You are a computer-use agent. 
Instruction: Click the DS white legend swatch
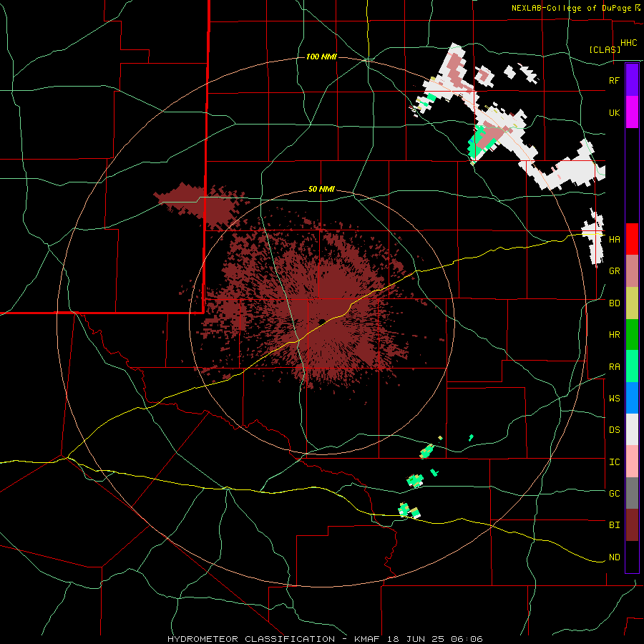pyautogui.click(x=632, y=429)
